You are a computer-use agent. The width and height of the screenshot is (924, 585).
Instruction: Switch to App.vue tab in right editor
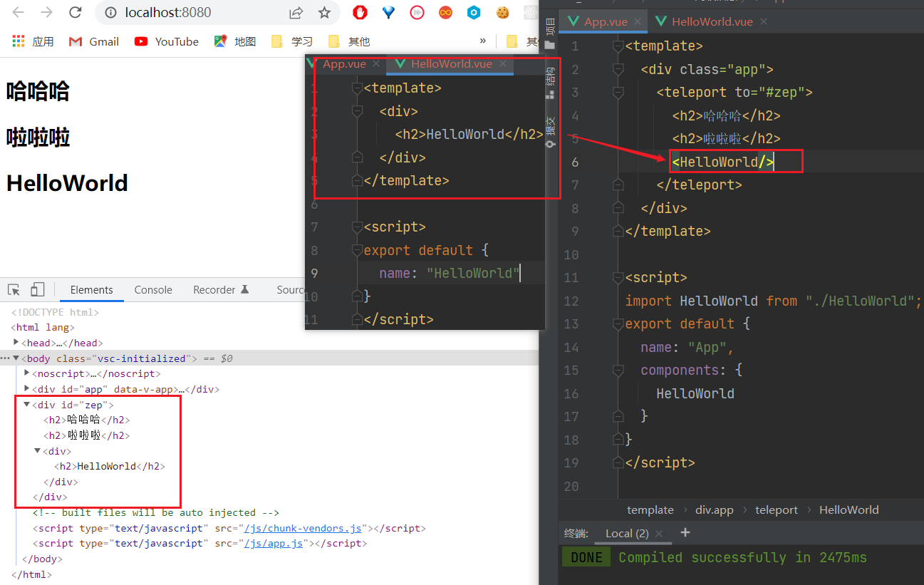tap(606, 21)
